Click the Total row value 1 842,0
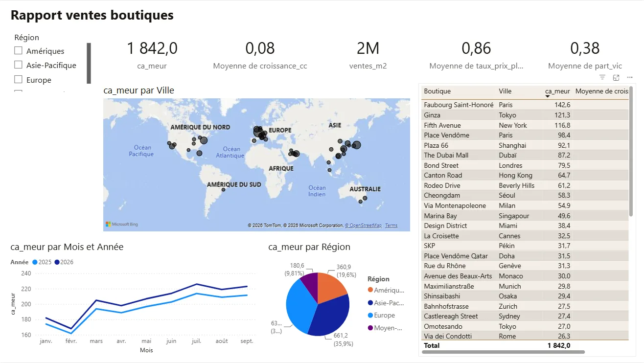The image size is (644, 363). point(558,345)
